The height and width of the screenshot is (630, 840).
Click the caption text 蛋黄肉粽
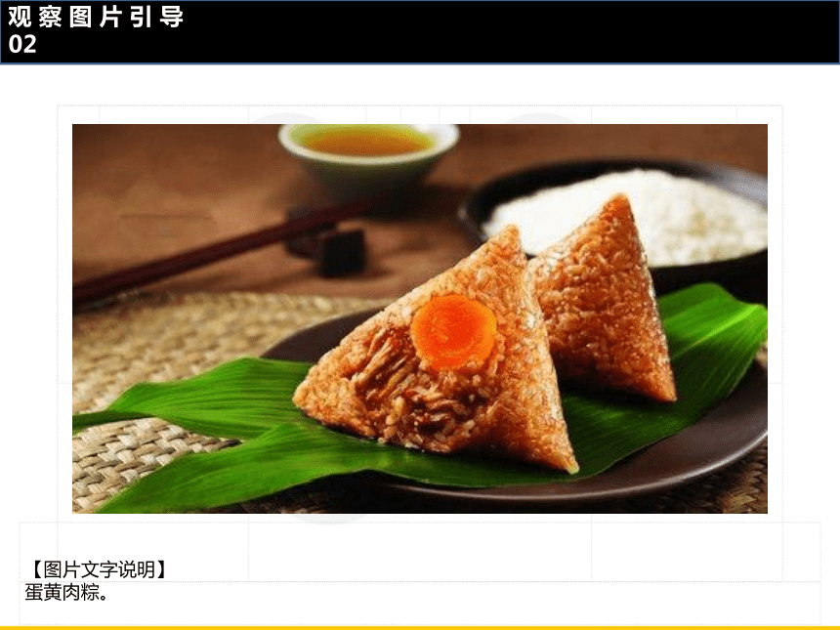tap(65, 593)
